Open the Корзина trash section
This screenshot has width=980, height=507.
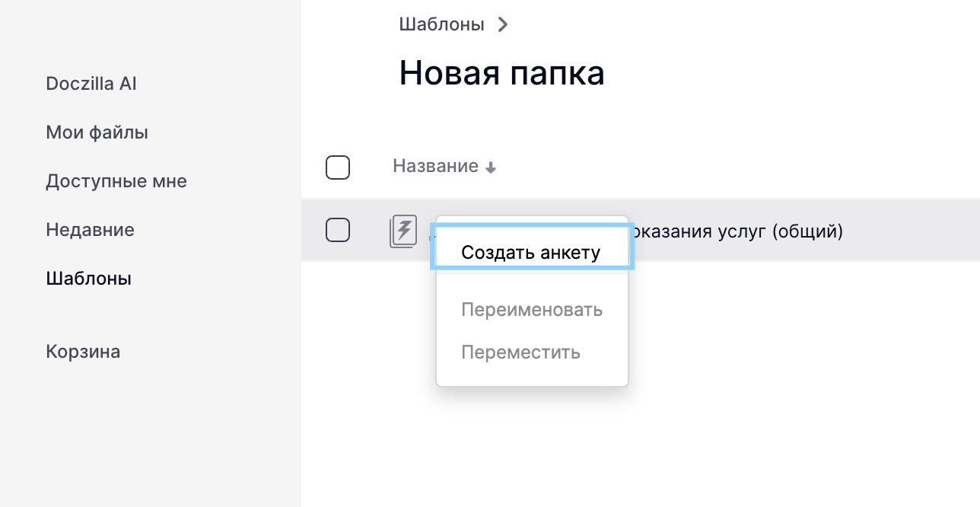click(x=83, y=352)
